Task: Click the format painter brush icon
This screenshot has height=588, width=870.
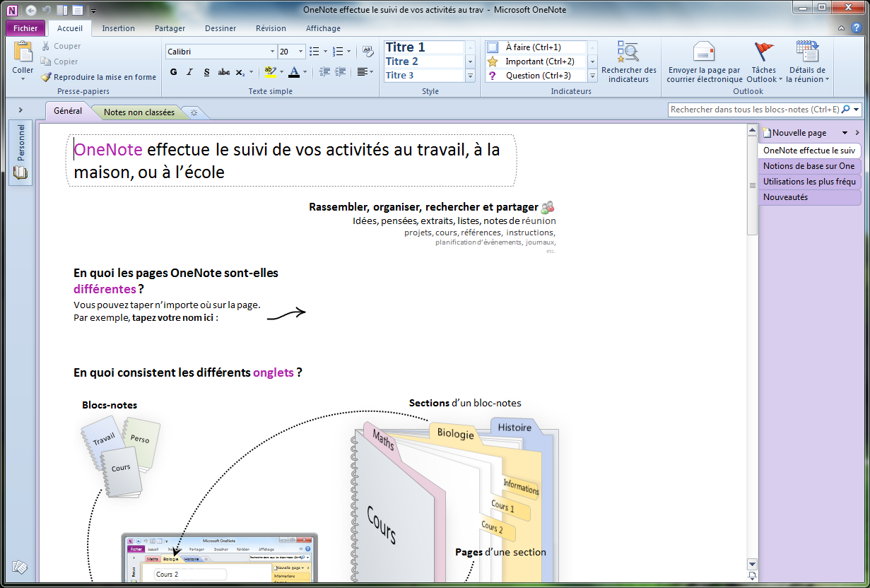Action: tap(47, 77)
